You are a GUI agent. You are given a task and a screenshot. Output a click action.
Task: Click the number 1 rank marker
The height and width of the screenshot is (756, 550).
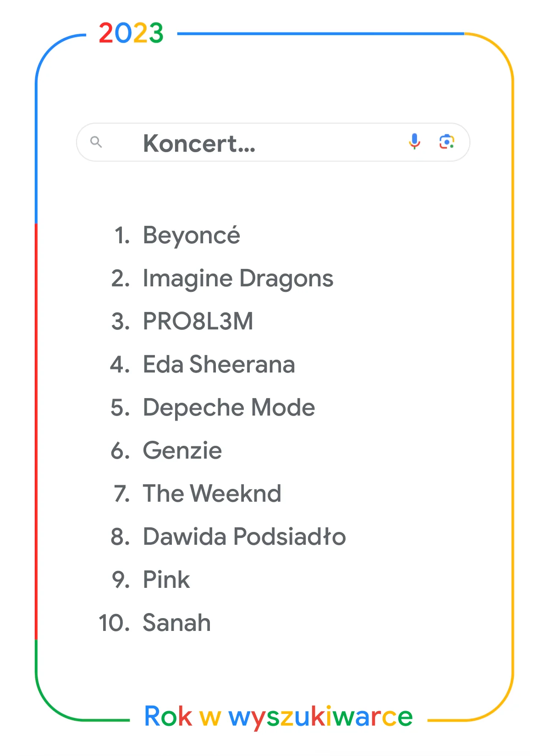(122, 236)
